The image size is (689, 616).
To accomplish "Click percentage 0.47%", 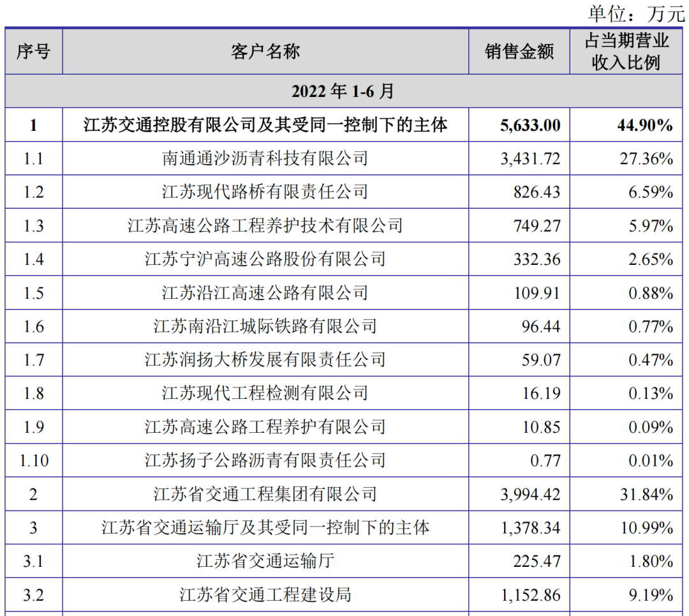I will tap(651, 360).
